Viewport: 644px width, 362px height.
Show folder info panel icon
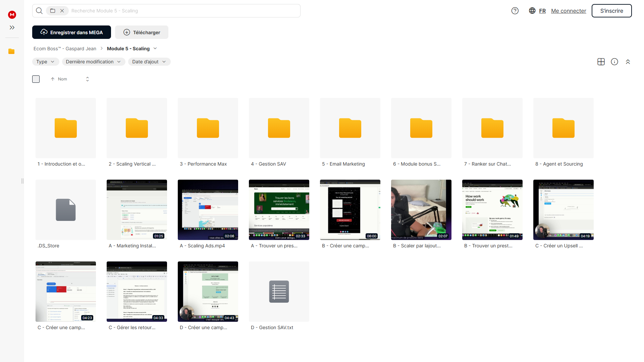tap(614, 62)
